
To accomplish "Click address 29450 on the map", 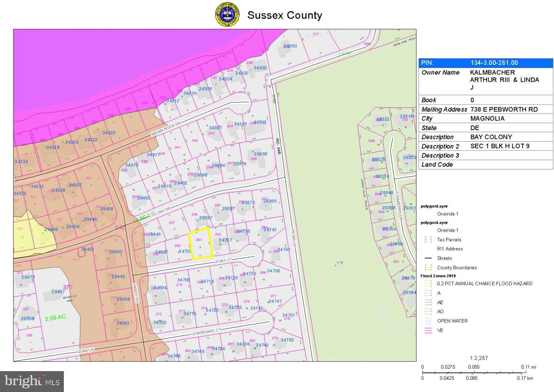I will [144, 198].
